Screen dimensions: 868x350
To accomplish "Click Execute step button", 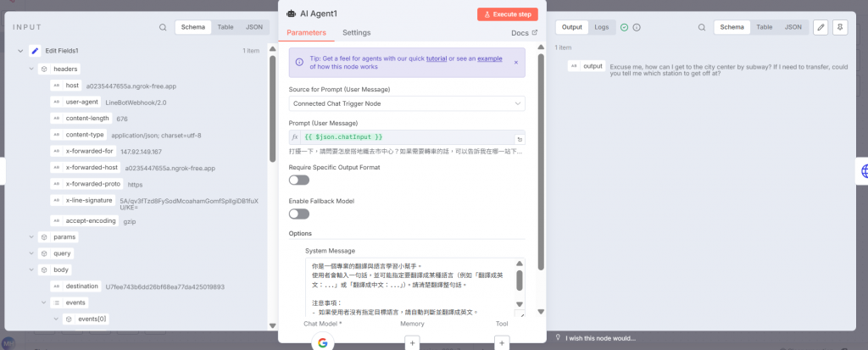I will coord(508,14).
